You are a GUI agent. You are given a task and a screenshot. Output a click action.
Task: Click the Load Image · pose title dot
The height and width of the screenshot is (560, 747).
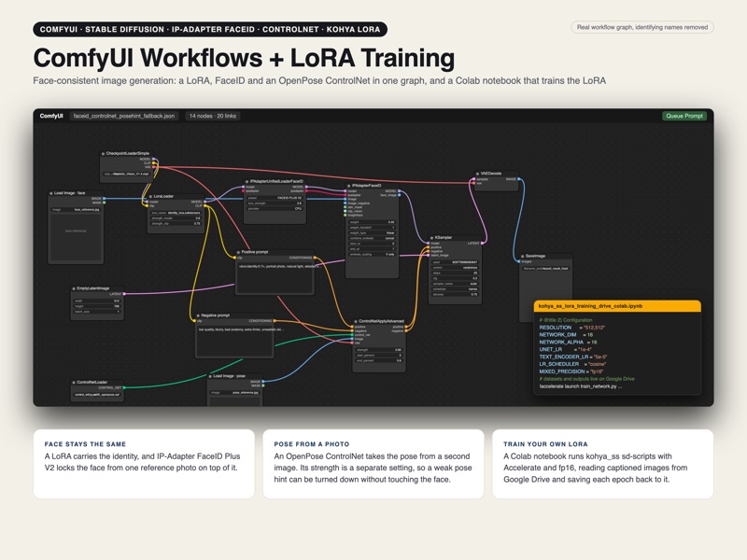(210, 376)
